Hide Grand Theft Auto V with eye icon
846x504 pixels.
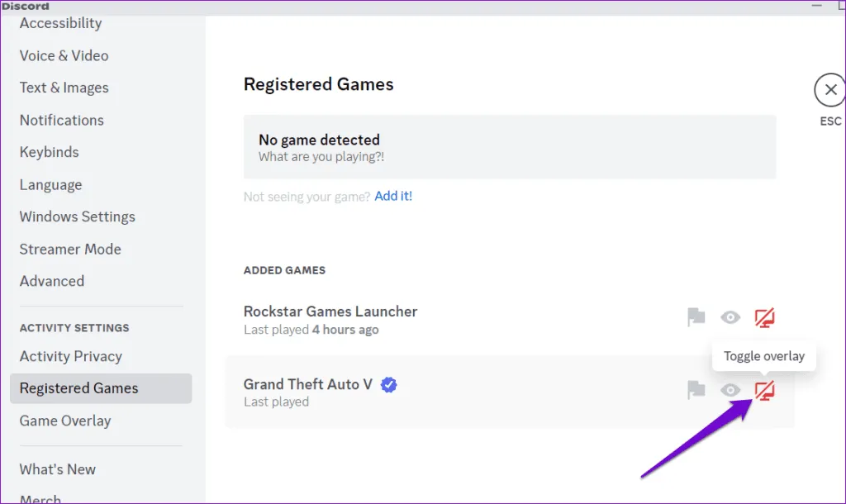click(730, 390)
